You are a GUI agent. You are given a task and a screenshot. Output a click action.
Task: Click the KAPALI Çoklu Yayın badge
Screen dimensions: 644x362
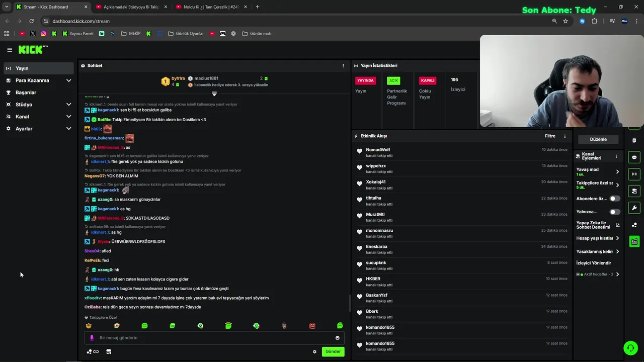(428, 80)
